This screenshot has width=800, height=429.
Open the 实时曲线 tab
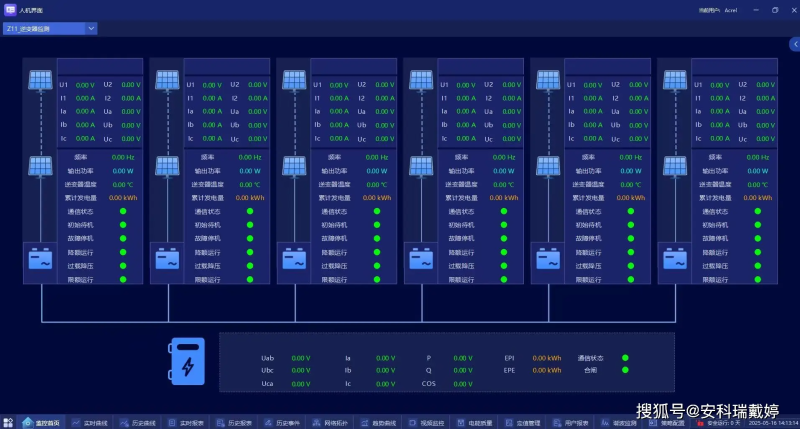tap(90, 423)
